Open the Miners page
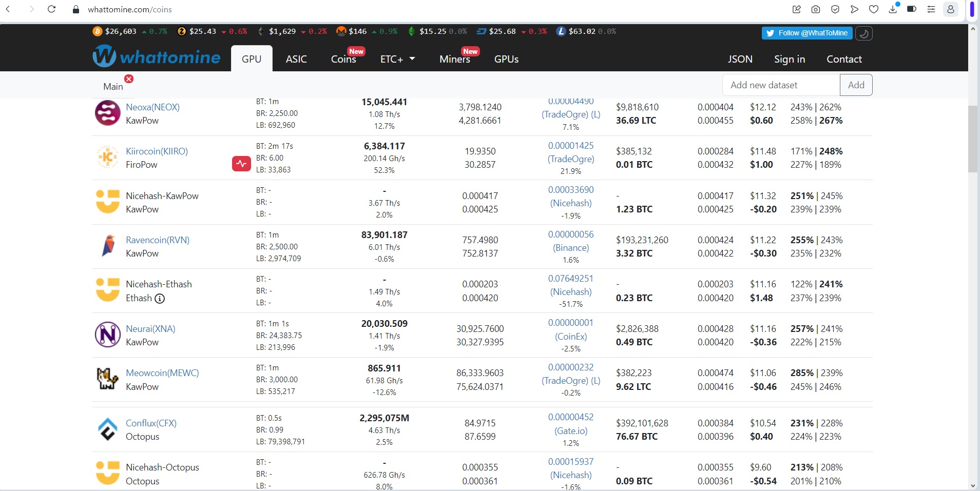980x491 pixels. (x=455, y=59)
